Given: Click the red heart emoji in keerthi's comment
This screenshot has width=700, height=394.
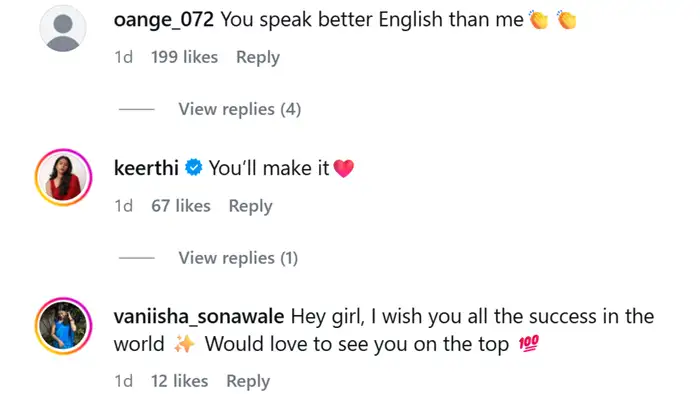Looking at the screenshot, I should [x=343, y=168].
